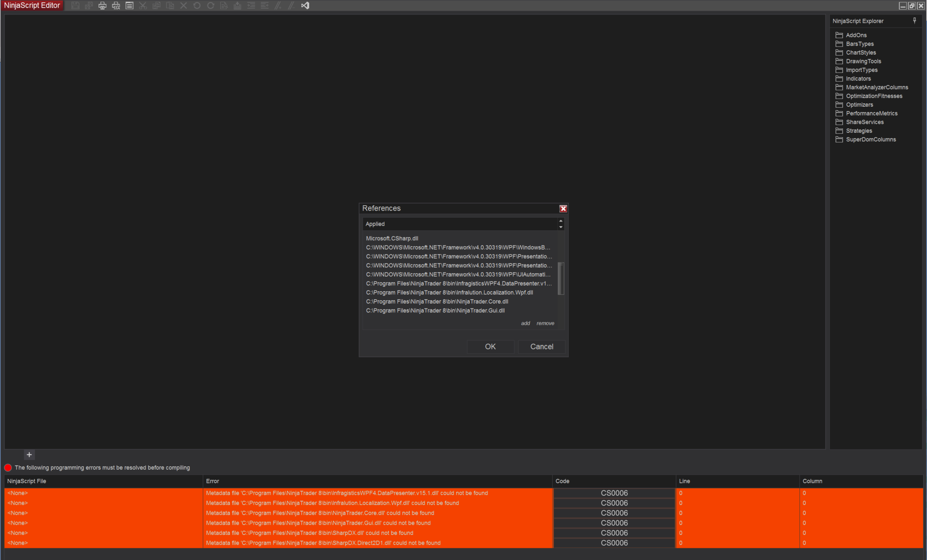Click the Undo toolbar icon
The height and width of the screenshot is (560, 927).
(x=197, y=6)
